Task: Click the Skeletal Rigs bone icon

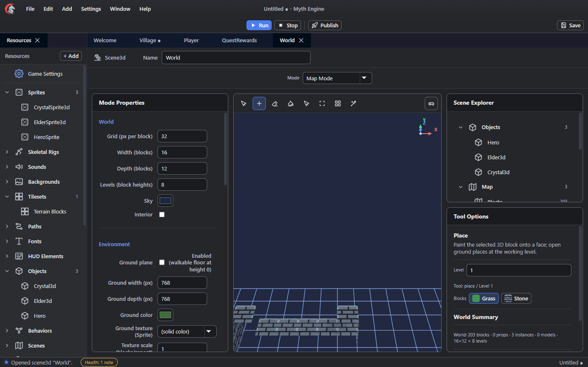Action: coord(19,152)
